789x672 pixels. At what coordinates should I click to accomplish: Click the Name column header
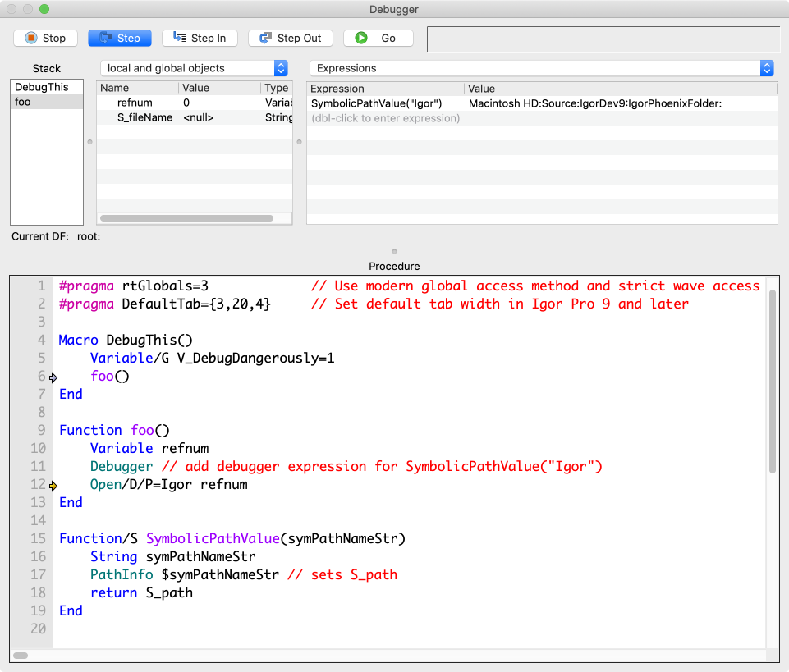click(137, 88)
